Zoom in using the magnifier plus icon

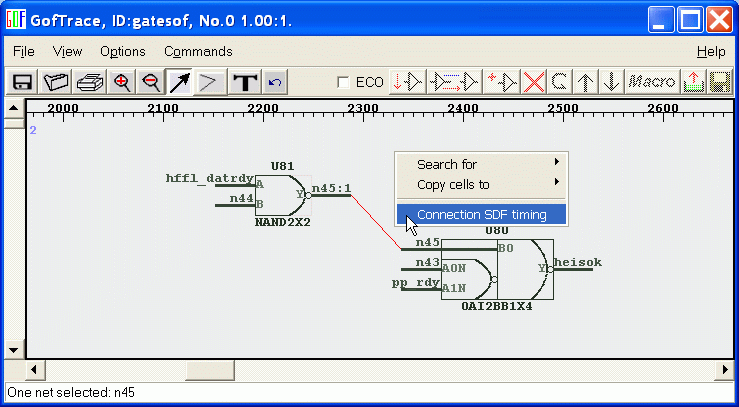(x=122, y=82)
